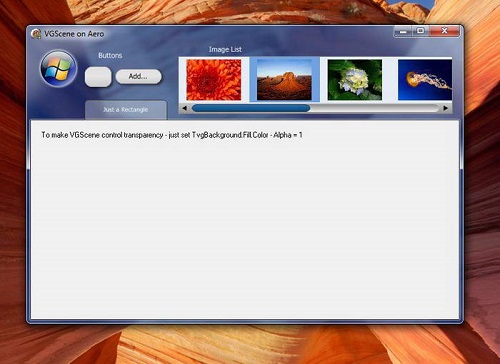Click the blue horizontal scrollbar thumb
The height and width of the screenshot is (364, 500).
click(251, 108)
